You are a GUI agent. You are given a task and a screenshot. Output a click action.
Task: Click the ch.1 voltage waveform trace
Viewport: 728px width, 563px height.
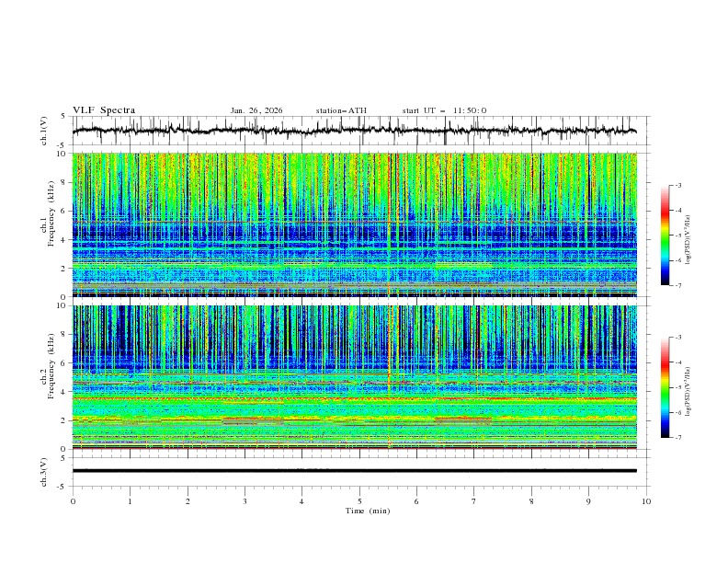pyautogui.click(x=354, y=131)
